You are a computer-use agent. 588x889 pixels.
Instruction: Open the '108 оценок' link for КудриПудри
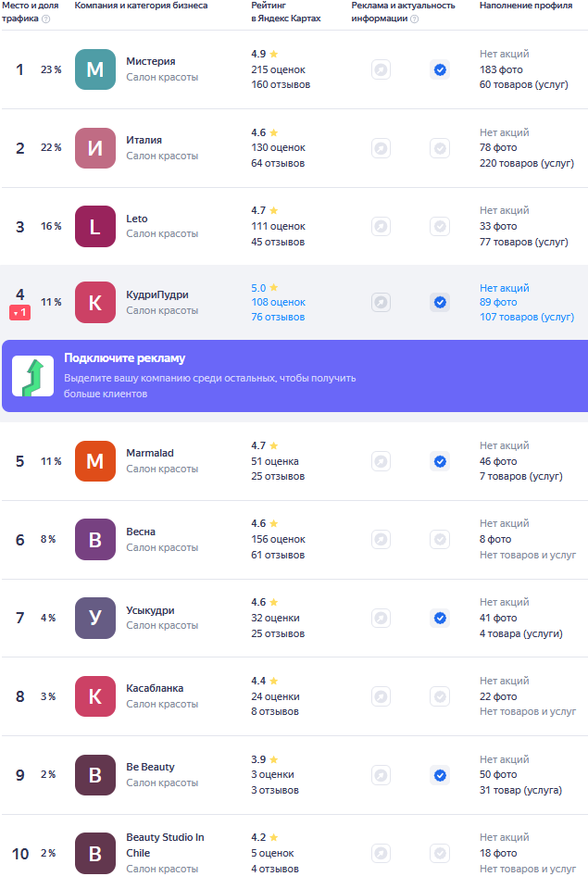pos(278,302)
